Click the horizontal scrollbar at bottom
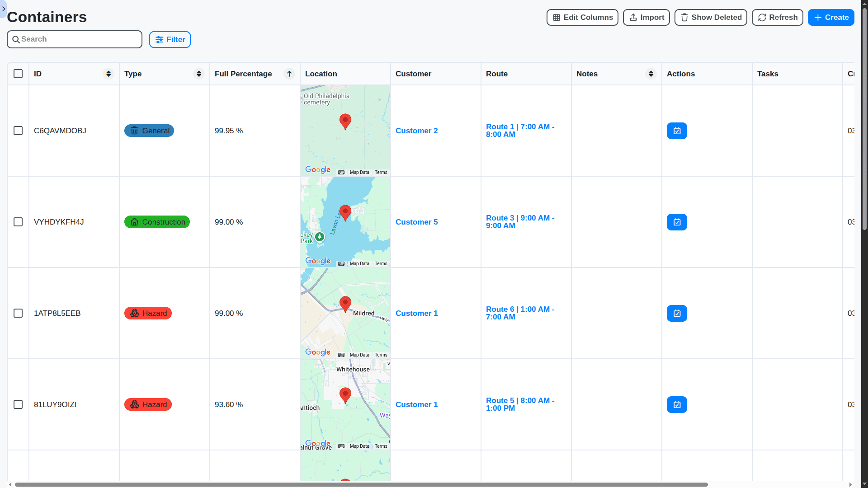 tap(362, 484)
